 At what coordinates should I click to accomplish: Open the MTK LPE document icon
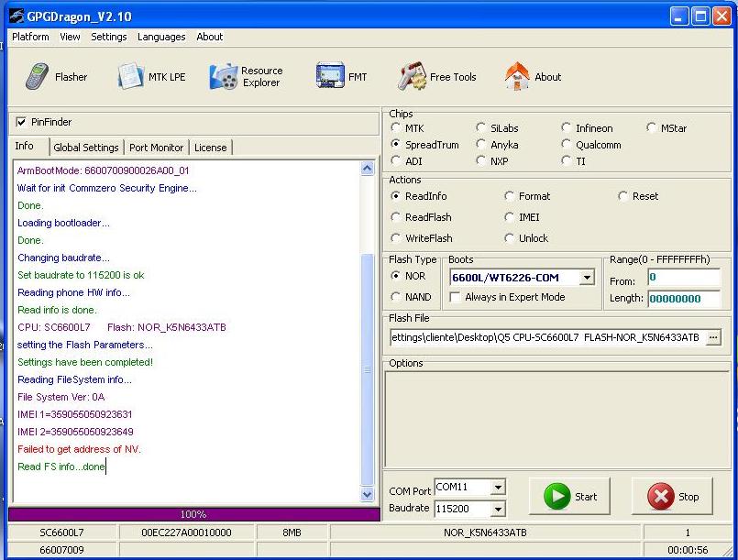[130, 76]
